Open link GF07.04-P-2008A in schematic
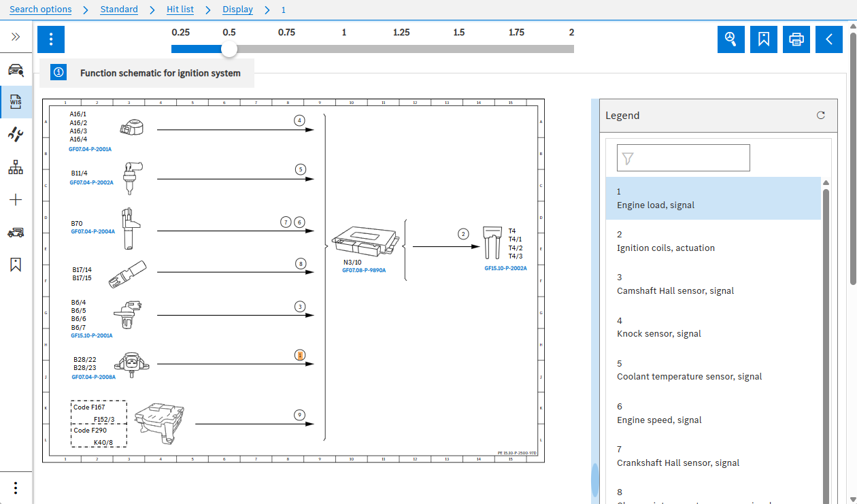The image size is (857, 504). 93,376
